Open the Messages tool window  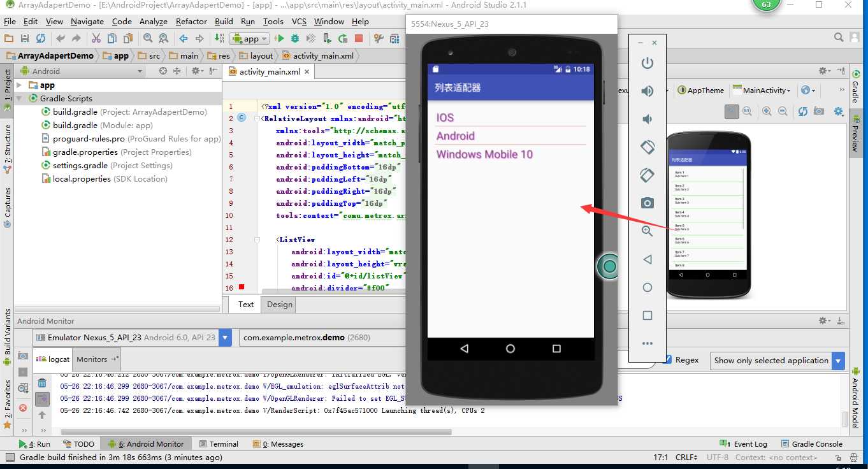pos(278,444)
